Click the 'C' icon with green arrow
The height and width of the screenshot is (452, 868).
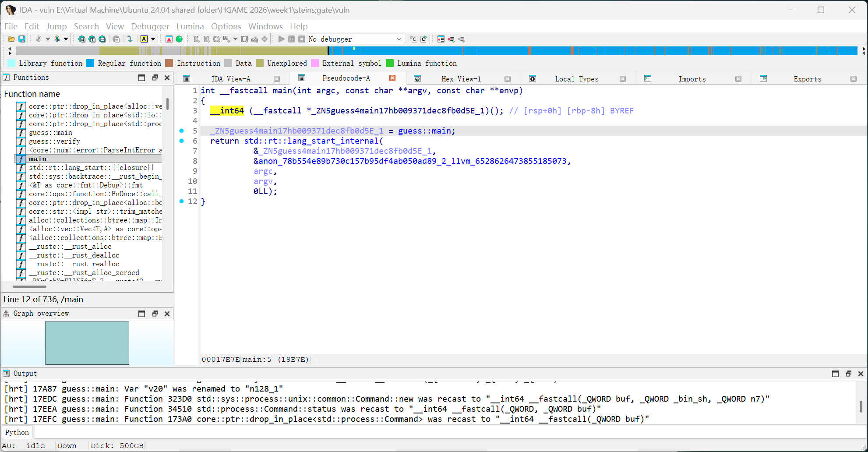[424, 39]
